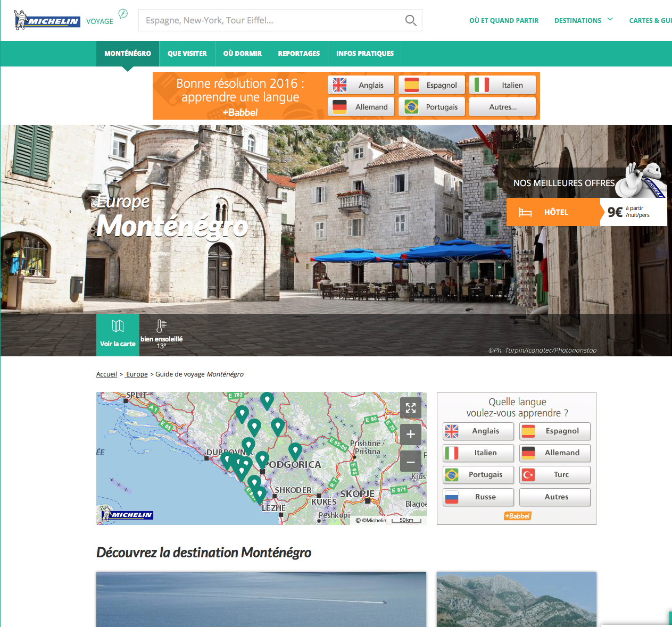Viewport: 672px width, 627px height.
Task: Expand the Destinations dropdown arrow
Action: (610, 19)
